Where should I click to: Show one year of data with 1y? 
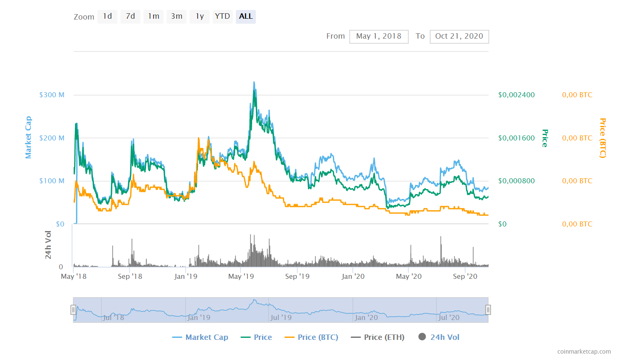199,16
